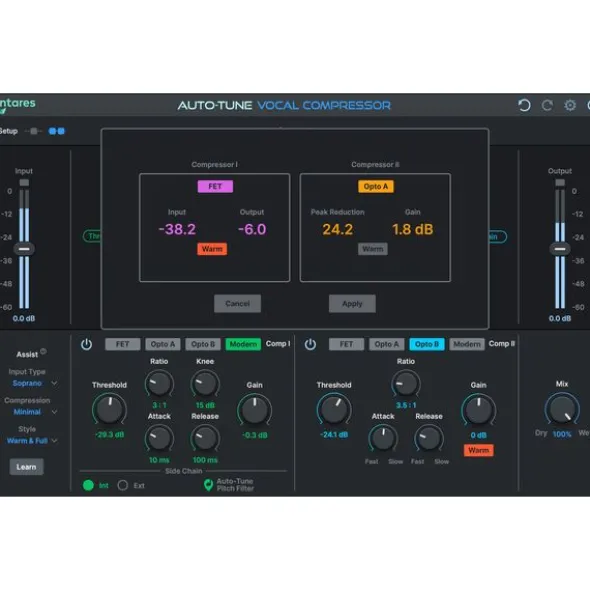Select Opto B mode for Comp I
The image size is (590, 591).
203,344
